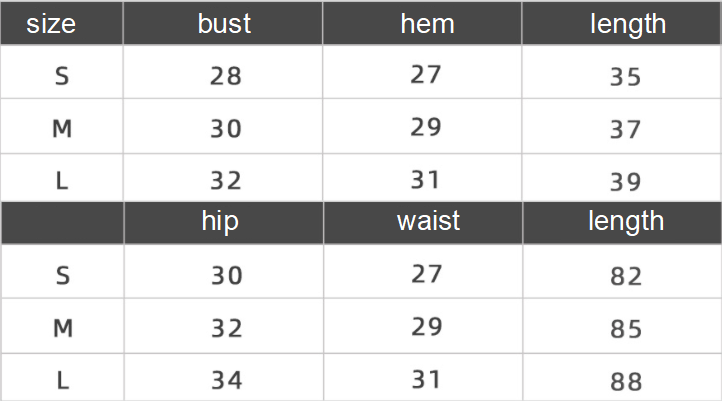722x401 pixels.
Task: Select bust value 28 for size S
Action: coord(226,76)
